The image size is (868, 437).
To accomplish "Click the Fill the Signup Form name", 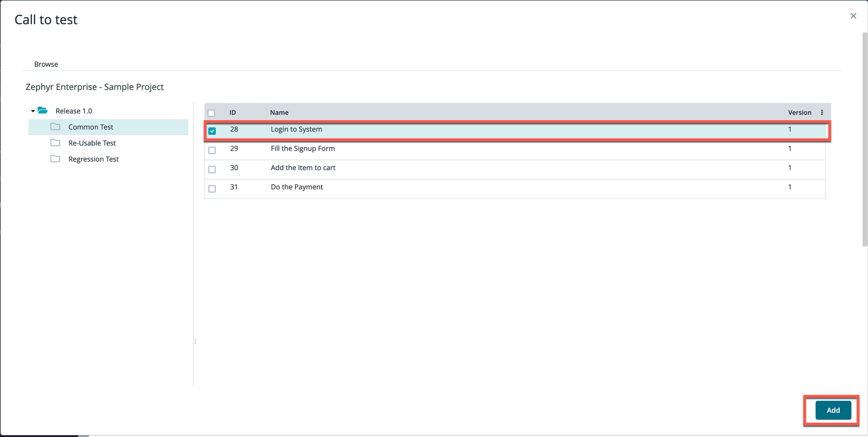I will coord(303,148).
